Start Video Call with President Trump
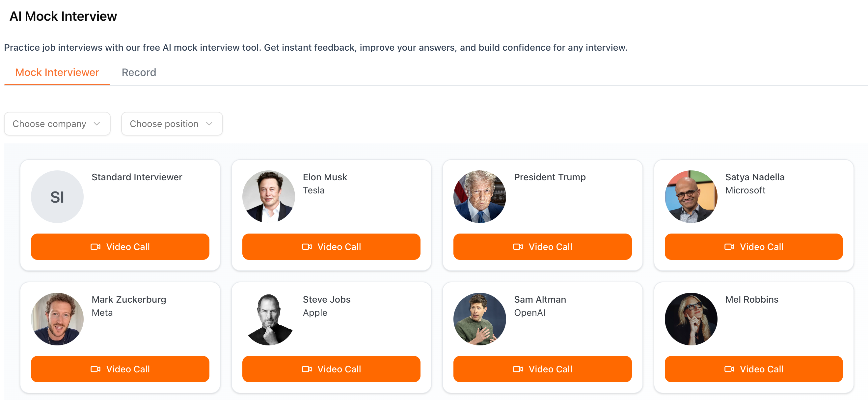The width and height of the screenshot is (868, 400). [x=542, y=247]
